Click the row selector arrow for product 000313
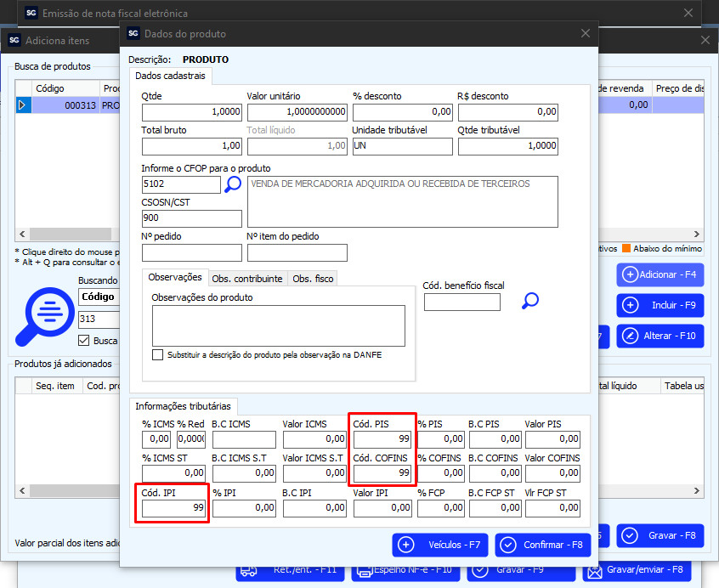Screen dimensions: 719x588 (22, 105)
